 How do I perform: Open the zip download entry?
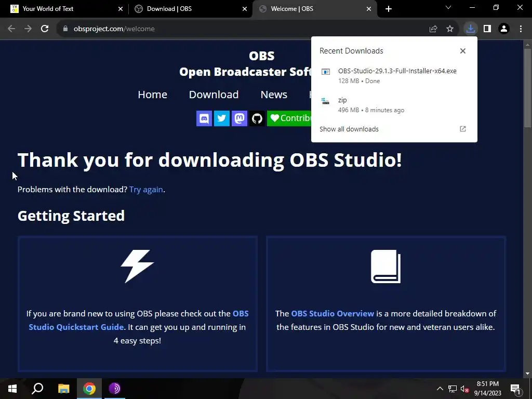[394, 105]
